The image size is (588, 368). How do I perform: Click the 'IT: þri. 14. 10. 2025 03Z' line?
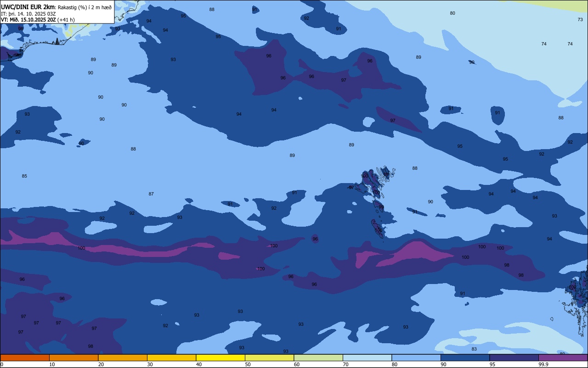(28, 14)
